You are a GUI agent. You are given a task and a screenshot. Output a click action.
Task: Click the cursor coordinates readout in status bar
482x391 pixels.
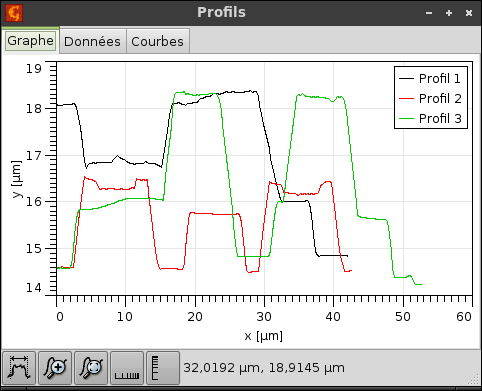[x=264, y=368]
